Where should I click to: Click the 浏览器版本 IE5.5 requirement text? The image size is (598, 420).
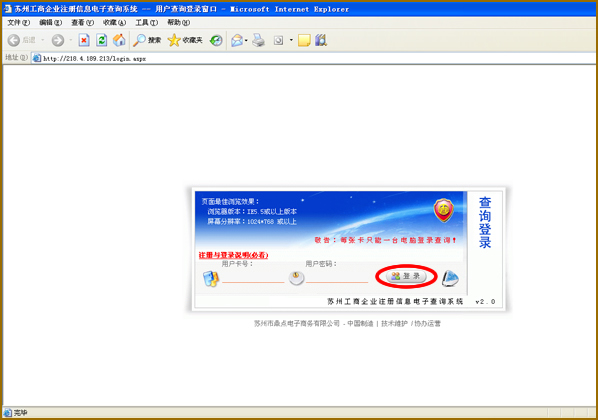point(252,211)
